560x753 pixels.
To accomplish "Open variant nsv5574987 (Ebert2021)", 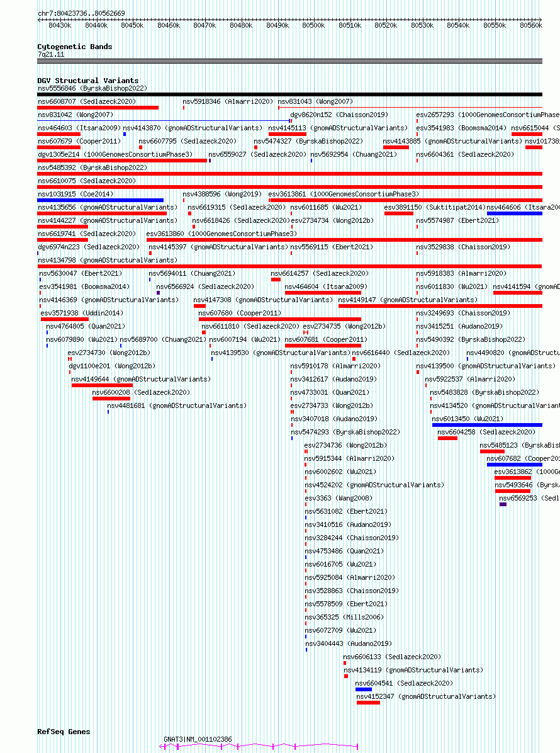I will pyautogui.click(x=457, y=220).
